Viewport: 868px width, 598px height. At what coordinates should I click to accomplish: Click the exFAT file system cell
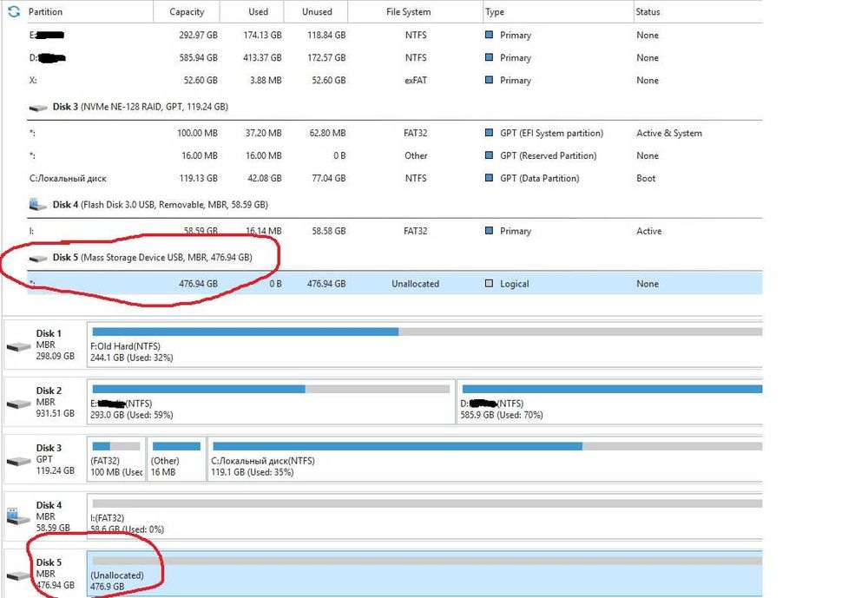[x=416, y=81]
